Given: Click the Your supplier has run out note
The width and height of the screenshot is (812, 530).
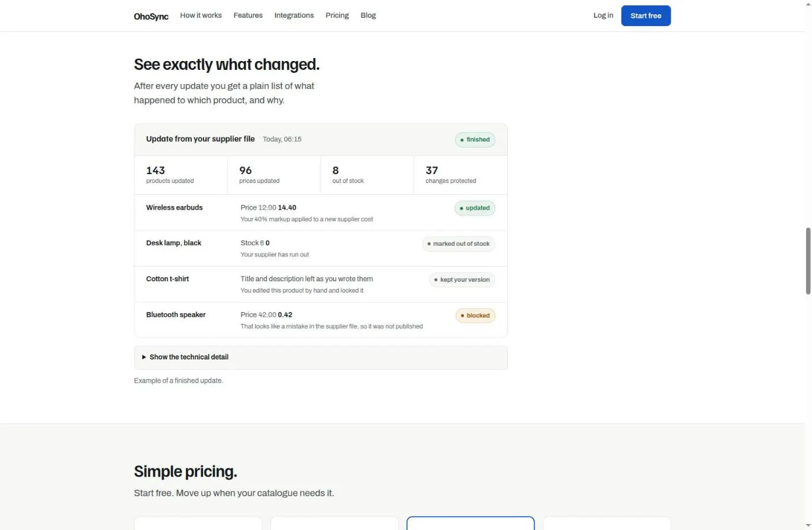Looking at the screenshot, I should [x=275, y=255].
